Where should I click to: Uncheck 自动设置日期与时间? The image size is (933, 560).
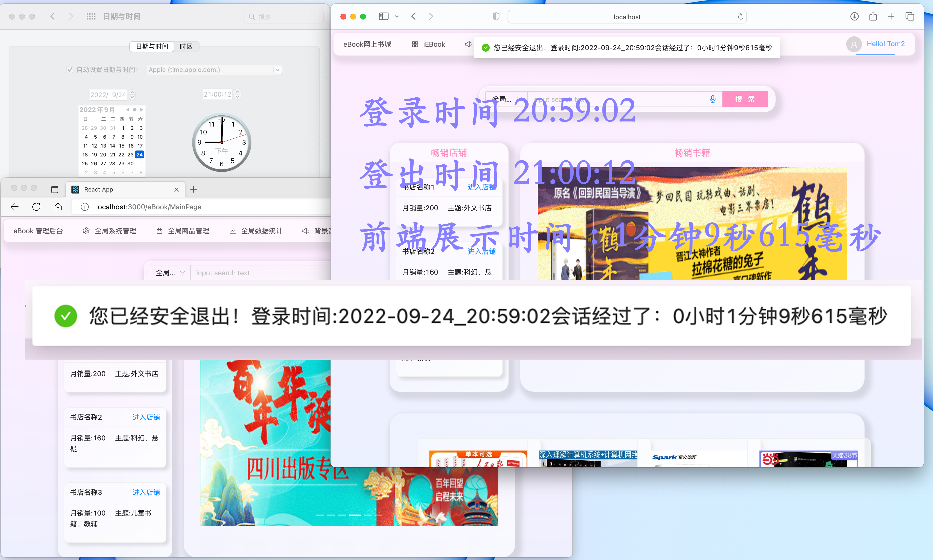click(x=70, y=69)
